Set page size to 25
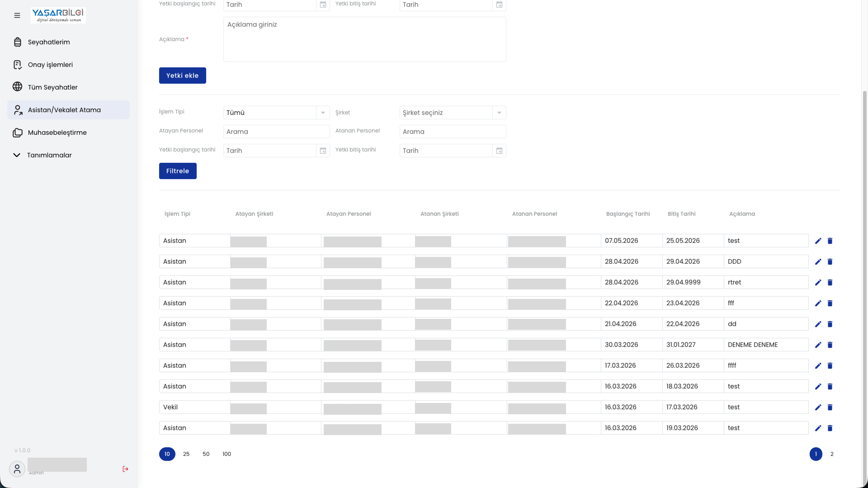Screen dimensions: 868x488 [186, 454]
